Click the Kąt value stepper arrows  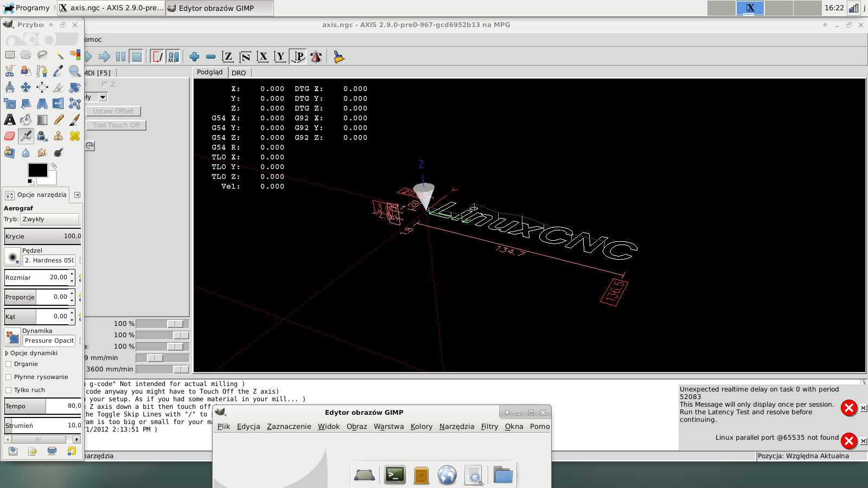tap(72, 316)
